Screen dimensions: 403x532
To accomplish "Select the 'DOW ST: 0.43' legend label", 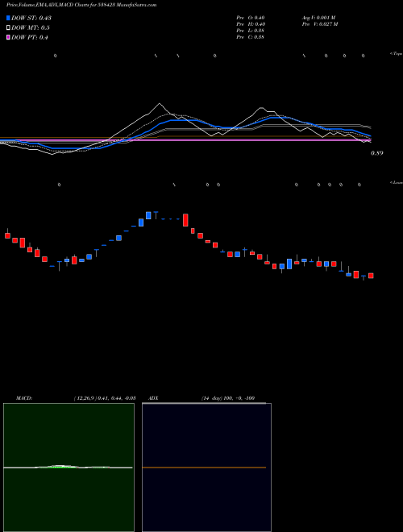I will (31, 18).
